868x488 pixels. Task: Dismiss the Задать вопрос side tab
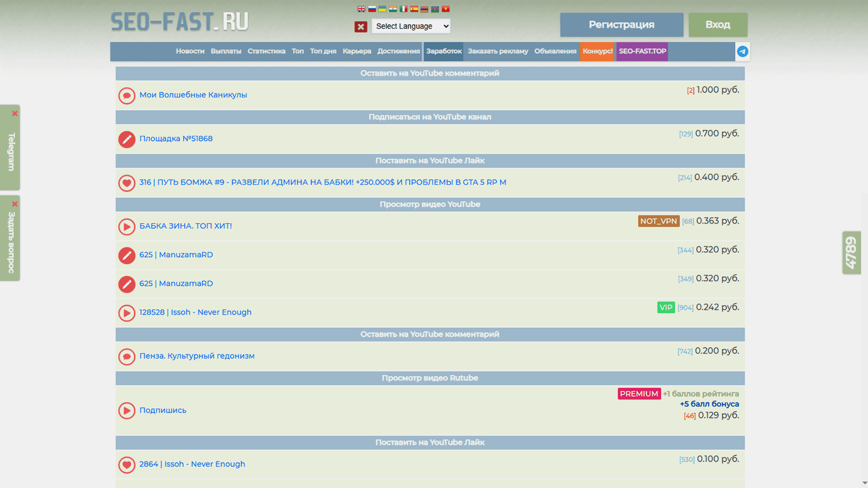tap(15, 204)
